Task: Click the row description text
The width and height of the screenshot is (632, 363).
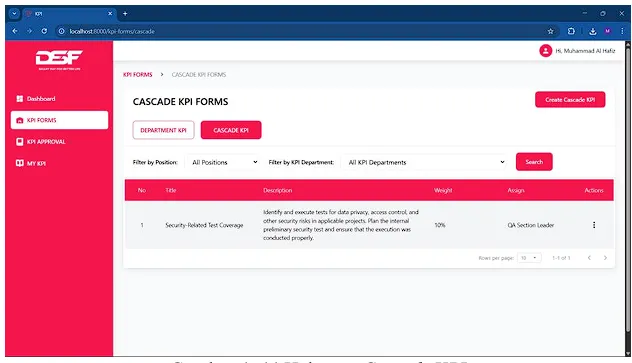Action: [341, 225]
